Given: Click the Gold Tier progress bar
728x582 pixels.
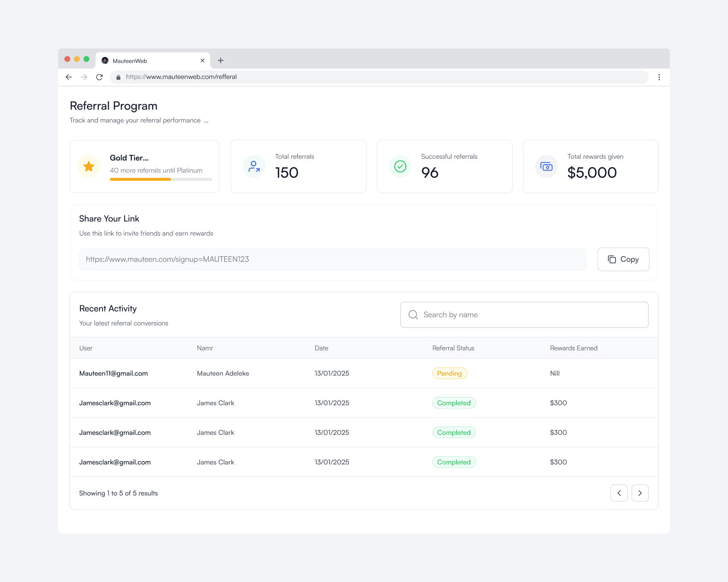Looking at the screenshot, I should 161,179.
